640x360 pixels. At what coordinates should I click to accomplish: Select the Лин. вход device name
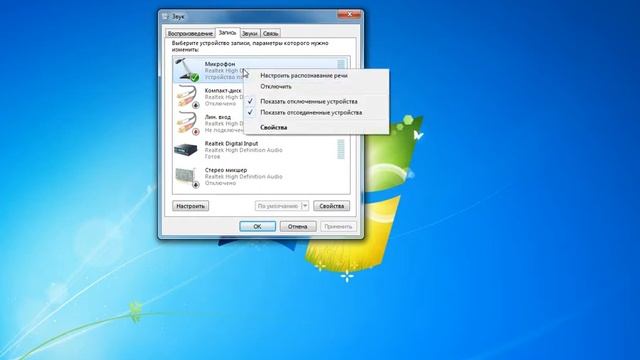tap(218, 117)
